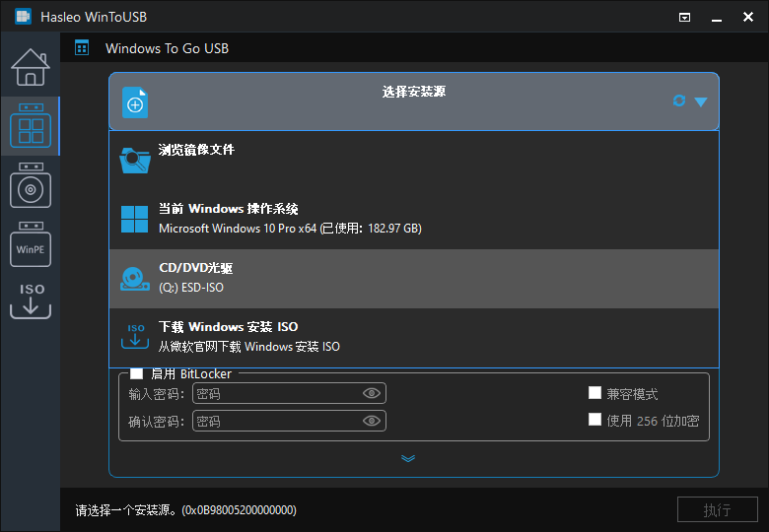Toggle the 兼容模式 checkbox
Image resolution: width=769 pixels, height=532 pixels.
coord(594,393)
